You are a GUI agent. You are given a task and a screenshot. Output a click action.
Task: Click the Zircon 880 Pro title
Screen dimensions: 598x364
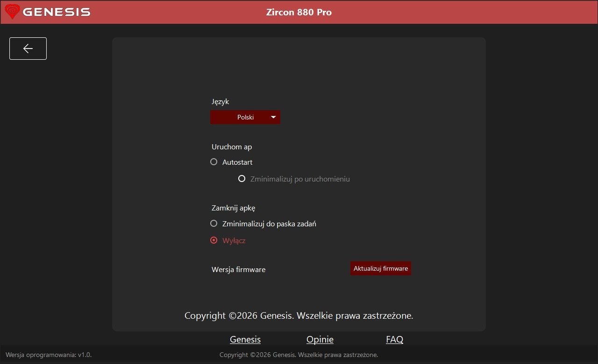point(299,12)
